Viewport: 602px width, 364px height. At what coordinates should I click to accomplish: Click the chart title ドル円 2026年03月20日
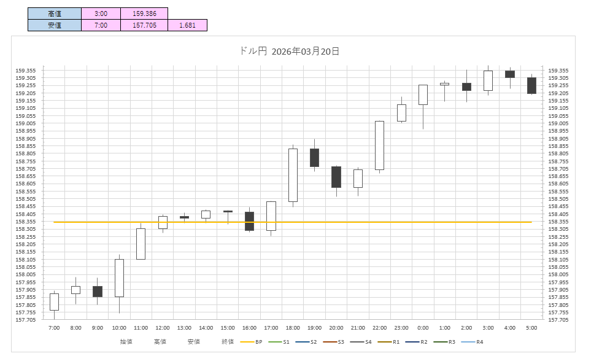tap(289, 52)
